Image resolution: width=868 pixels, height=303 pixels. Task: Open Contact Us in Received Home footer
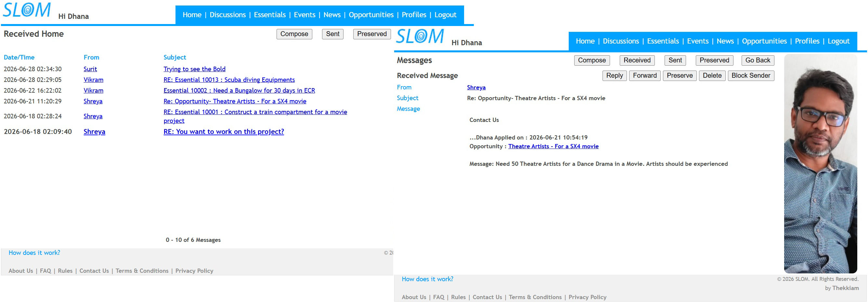[x=94, y=271]
